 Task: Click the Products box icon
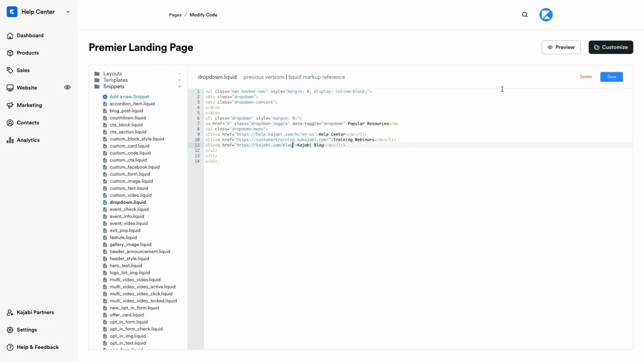pos(10,53)
